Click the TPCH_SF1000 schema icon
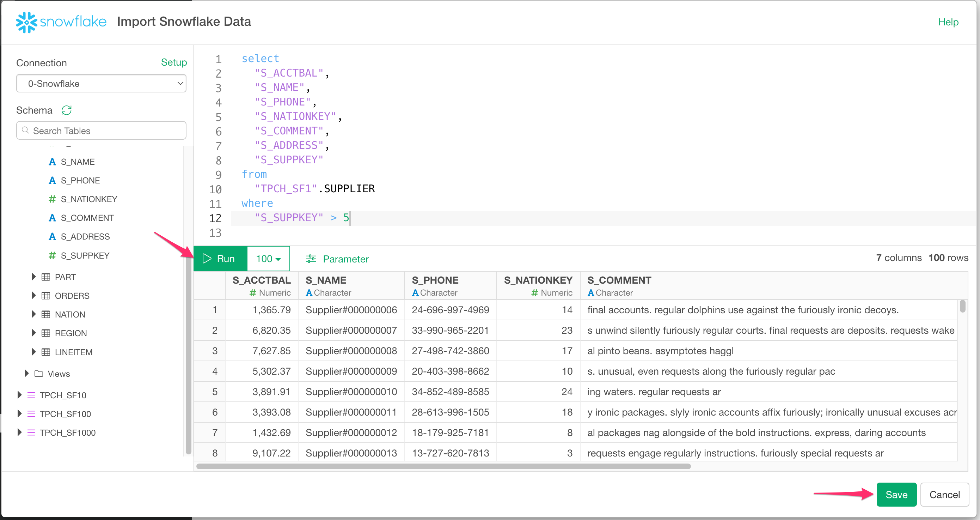This screenshot has width=980, height=520. point(31,433)
